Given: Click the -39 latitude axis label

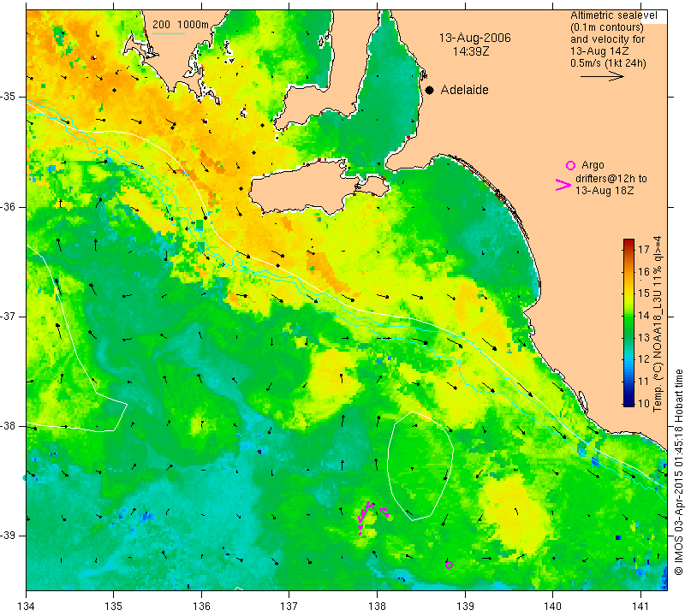Looking at the screenshot, I should 9,536.
